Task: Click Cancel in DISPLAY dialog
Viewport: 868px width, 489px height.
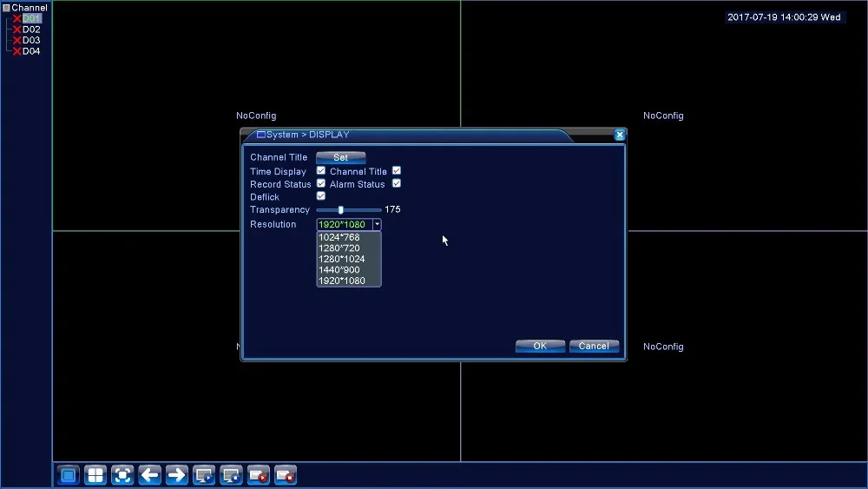Action: click(x=594, y=346)
